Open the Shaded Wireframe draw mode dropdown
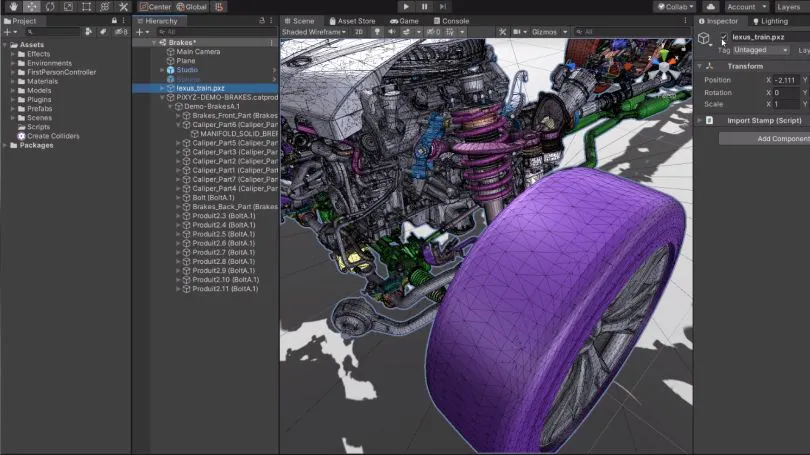The width and height of the screenshot is (810, 455). coord(314,32)
